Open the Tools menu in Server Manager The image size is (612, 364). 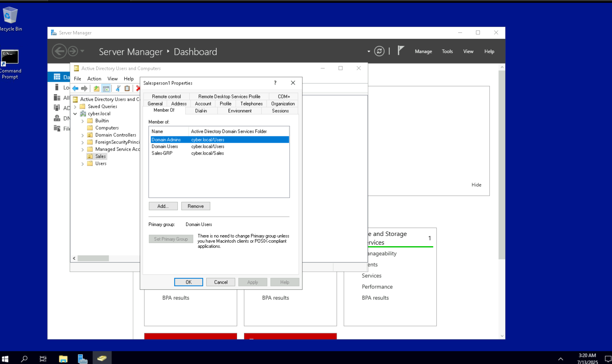pos(447,52)
